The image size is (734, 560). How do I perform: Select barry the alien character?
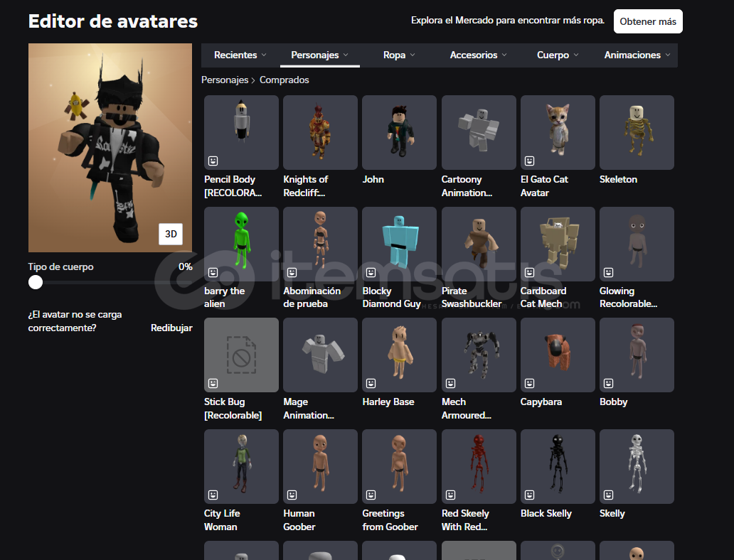(x=241, y=244)
